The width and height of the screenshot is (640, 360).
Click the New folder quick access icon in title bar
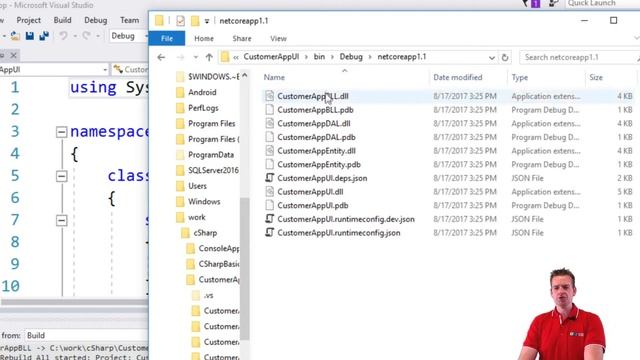point(195,21)
